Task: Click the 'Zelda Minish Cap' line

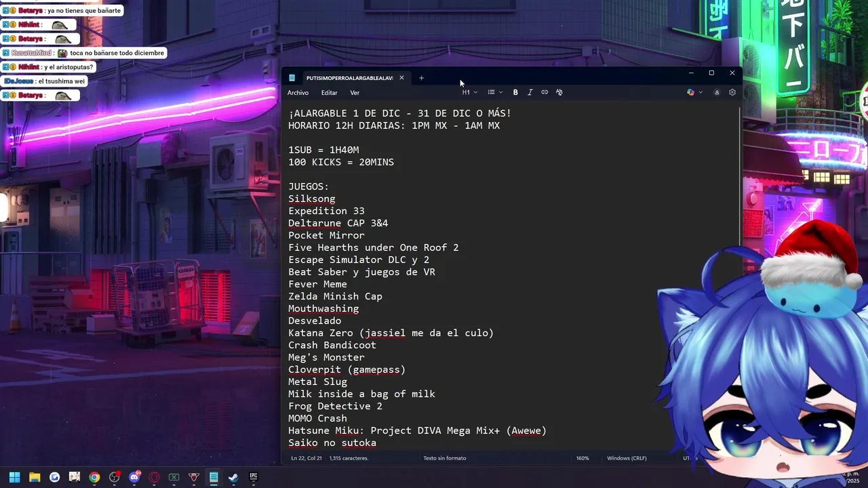Action: tap(335, 296)
